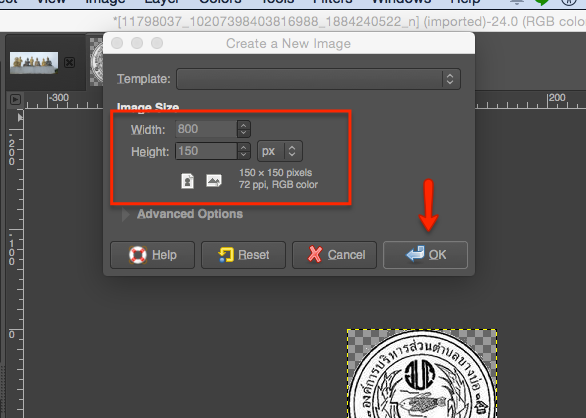The width and height of the screenshot is (586, 418).
Task: Open the ruler corner navigation arrow icon
Action: click(15, 99)
